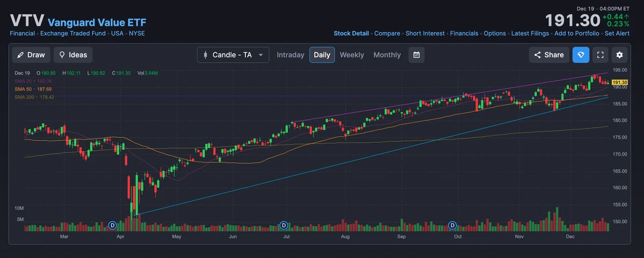Open Latest Filings link
The image size is (644, 258).
530,33
